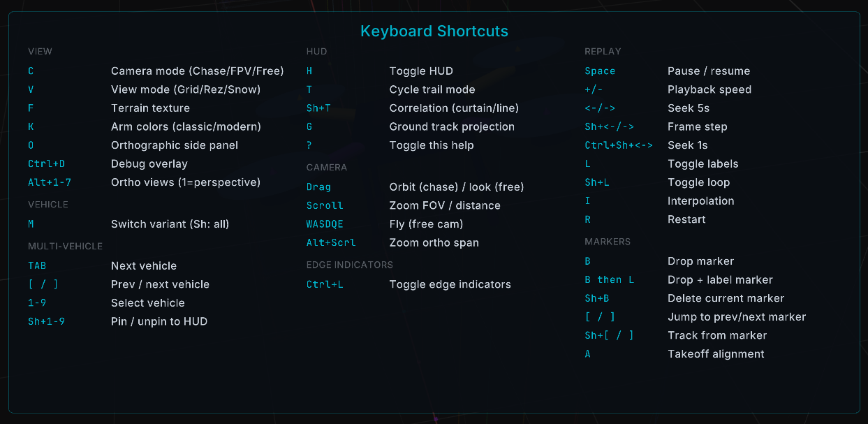Click the "Restart" entry under Replay

(686, 219)
